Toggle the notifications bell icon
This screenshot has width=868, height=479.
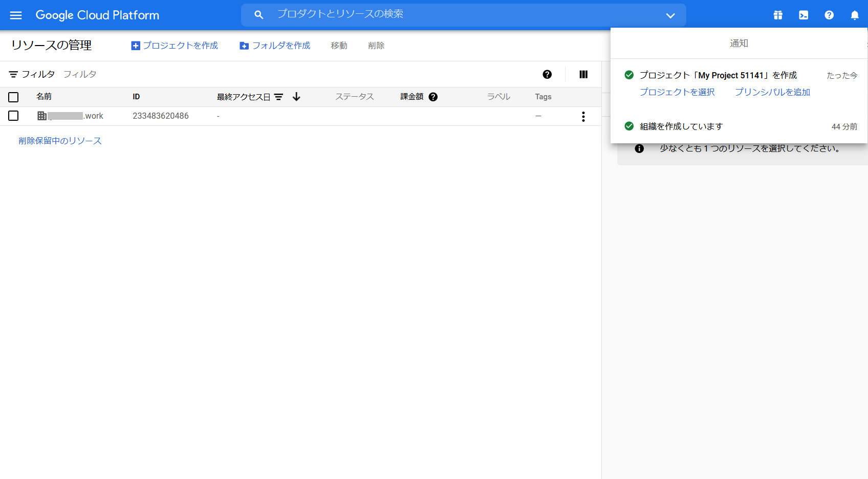[x=855, y=15]
